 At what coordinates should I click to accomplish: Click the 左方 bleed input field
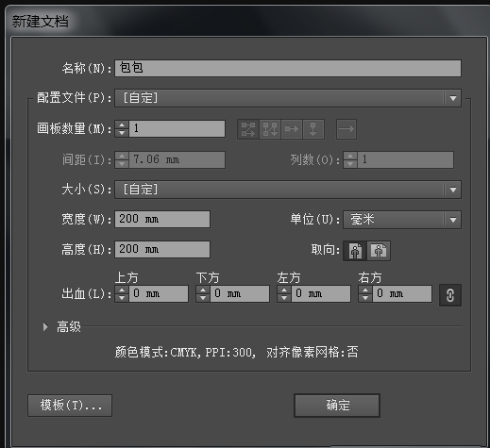click(321, 293)
